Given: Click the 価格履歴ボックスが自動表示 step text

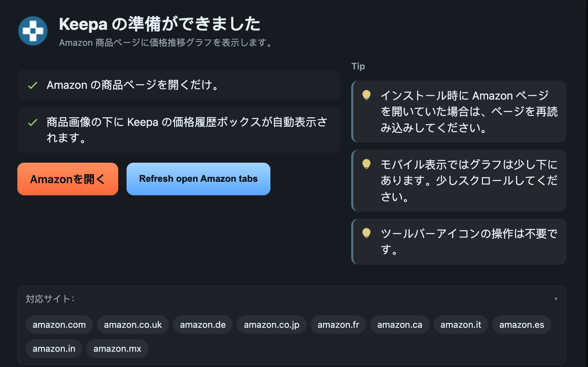Looking at the screenshot, I should (187, 130).
